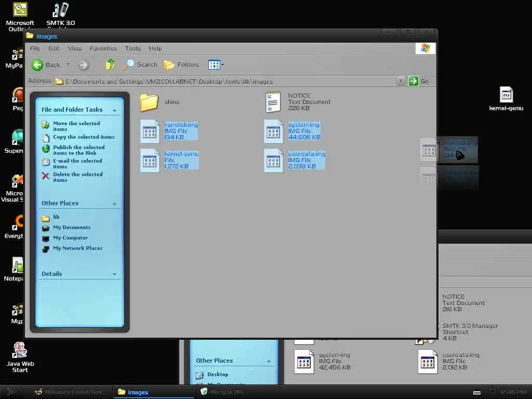
Task: Click the Windows flag logo
Action: [425, 48]
